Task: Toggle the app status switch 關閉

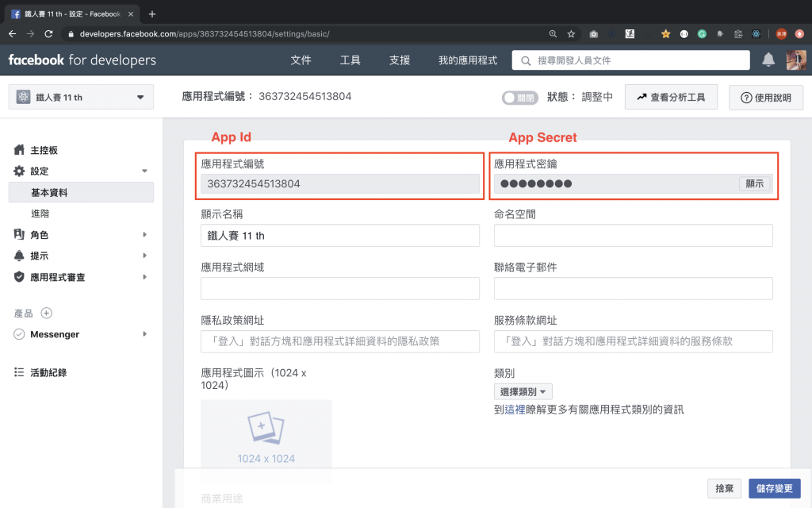Action: (519, 98)
